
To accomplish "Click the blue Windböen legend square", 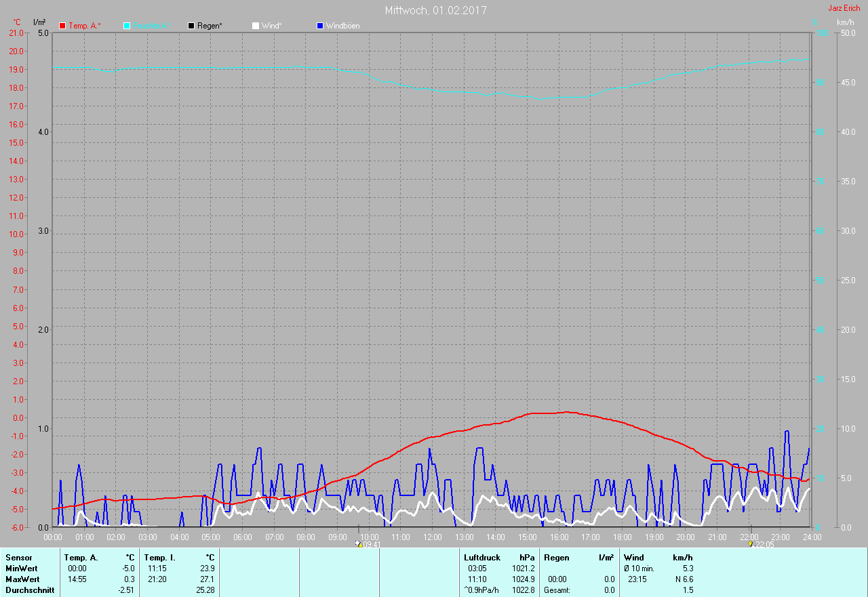I will point(320,26).
